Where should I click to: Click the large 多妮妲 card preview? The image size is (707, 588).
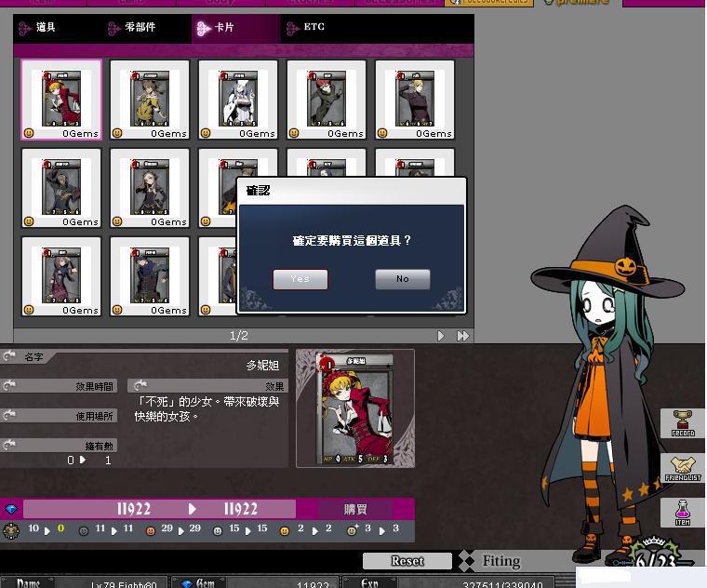(355, 408)
